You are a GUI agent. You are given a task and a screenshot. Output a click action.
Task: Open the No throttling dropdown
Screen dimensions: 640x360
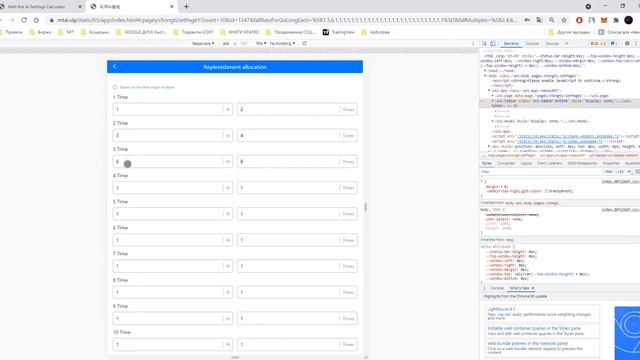coord(282,44)
